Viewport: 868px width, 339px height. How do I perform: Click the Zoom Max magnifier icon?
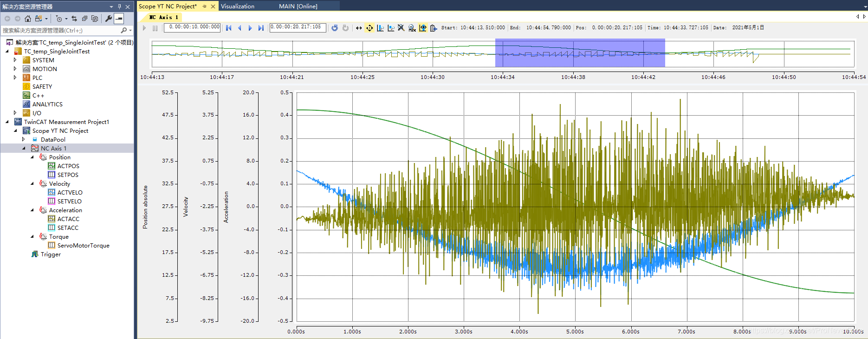pos(412,28)
